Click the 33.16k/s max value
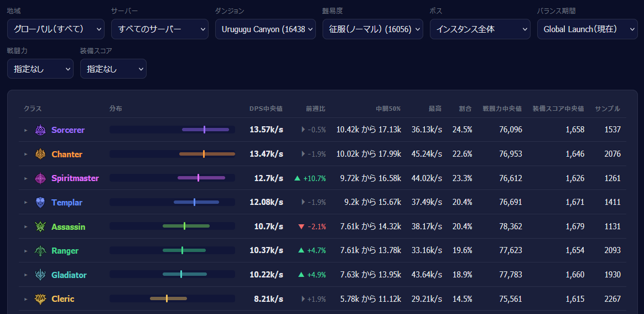 click(427, 251)
